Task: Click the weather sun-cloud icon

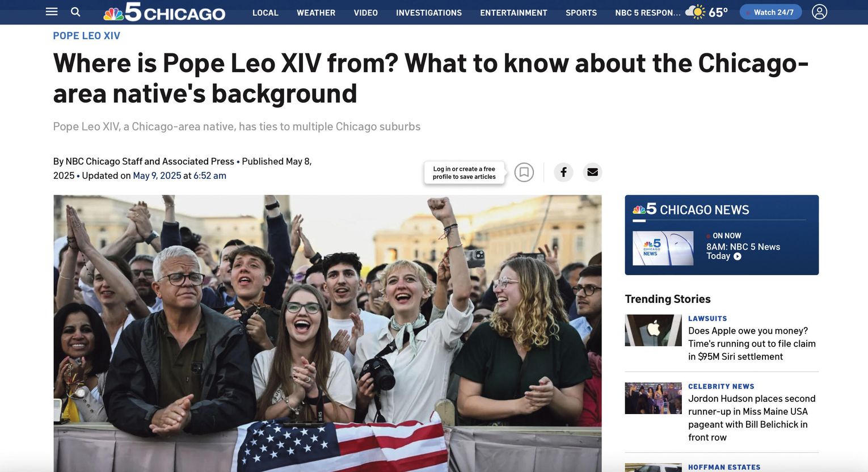Action: 695,12
